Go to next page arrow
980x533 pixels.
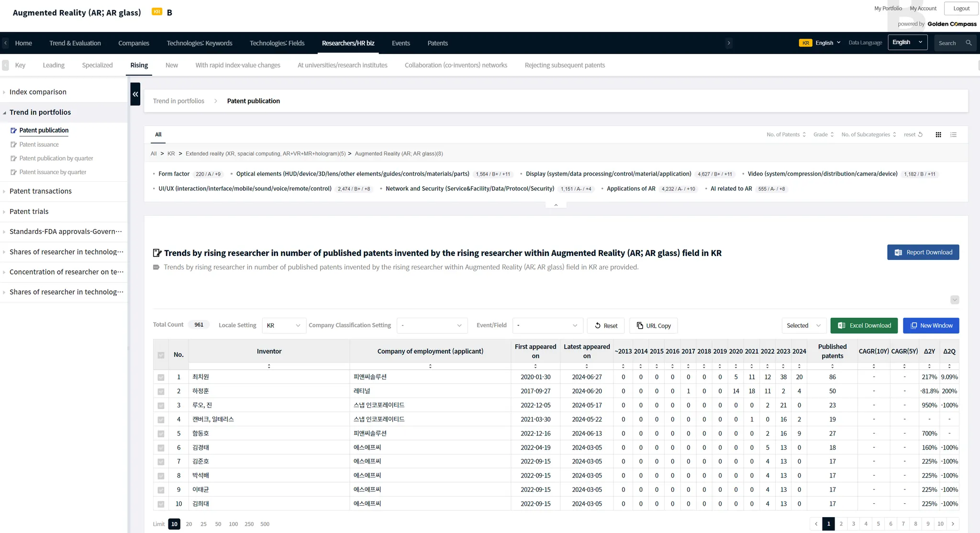953,524
